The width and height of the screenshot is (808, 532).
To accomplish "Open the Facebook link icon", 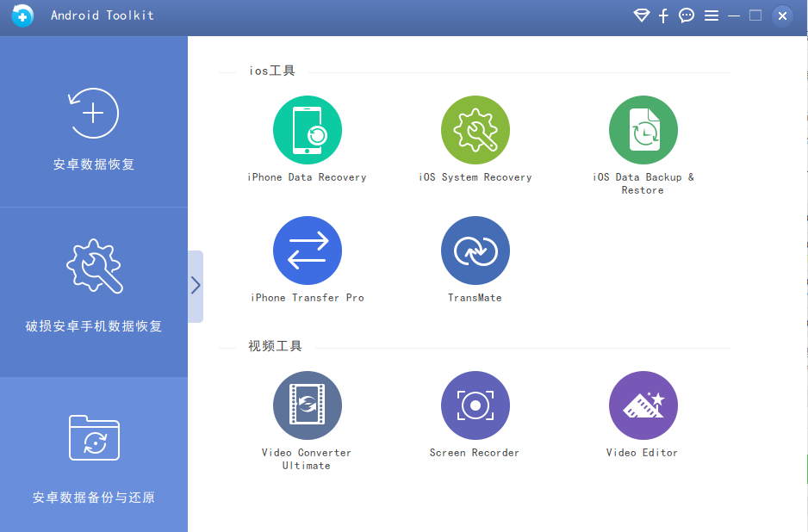I will point(663,15).
